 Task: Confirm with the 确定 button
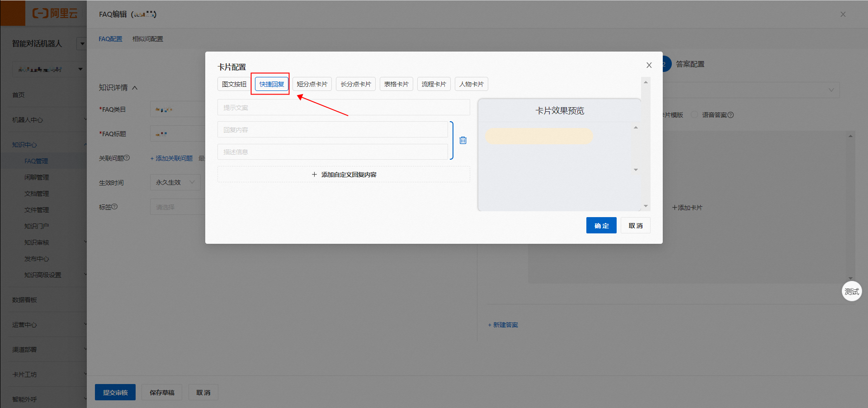[x=601, y=225]
